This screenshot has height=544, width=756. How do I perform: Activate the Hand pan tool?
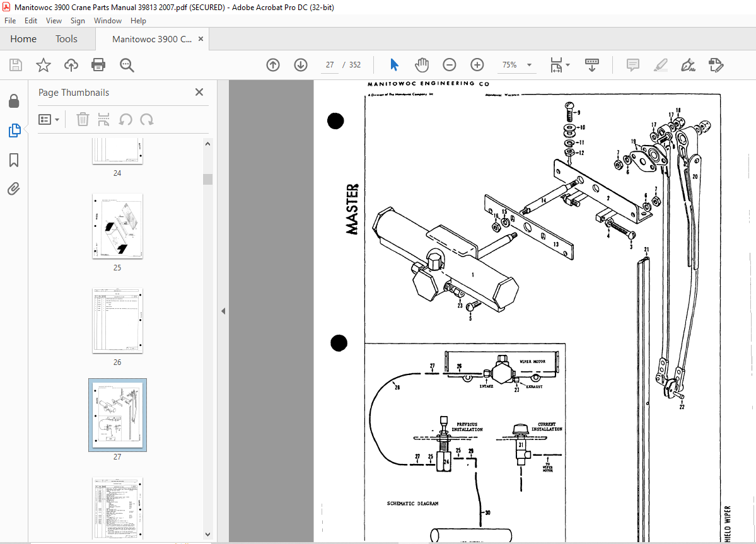pos(421,64)
